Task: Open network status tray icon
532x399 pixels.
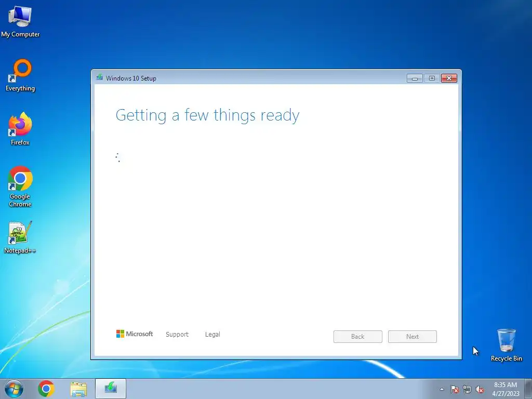Action: [x=467, y=389]
